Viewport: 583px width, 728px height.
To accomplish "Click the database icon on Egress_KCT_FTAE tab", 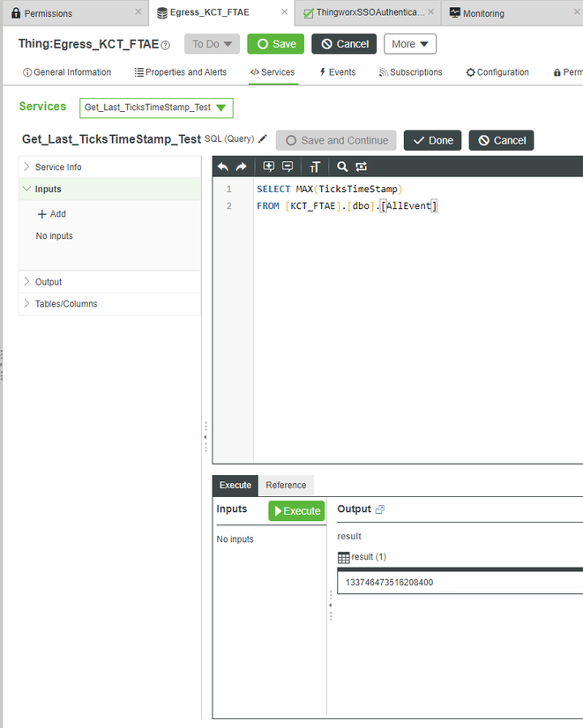I will [x=161, y=13].
